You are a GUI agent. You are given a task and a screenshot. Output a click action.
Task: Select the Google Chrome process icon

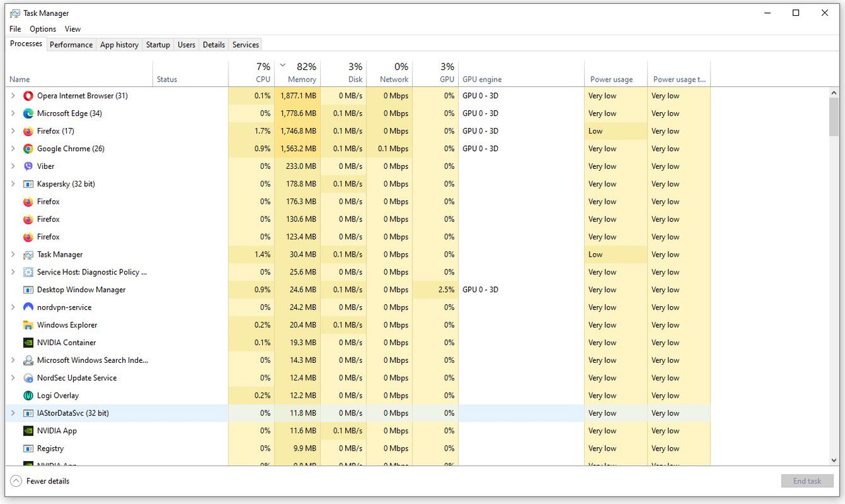click(x=28, y=148)
